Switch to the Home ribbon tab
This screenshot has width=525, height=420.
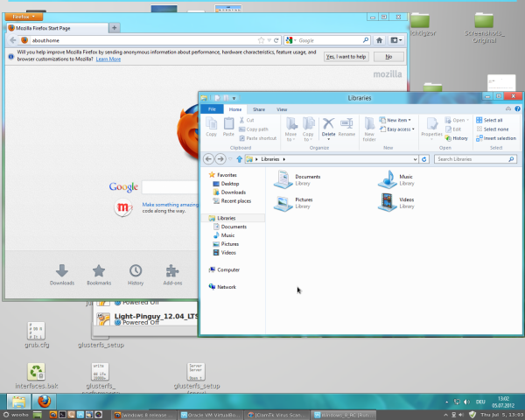(x=235, y=109)
